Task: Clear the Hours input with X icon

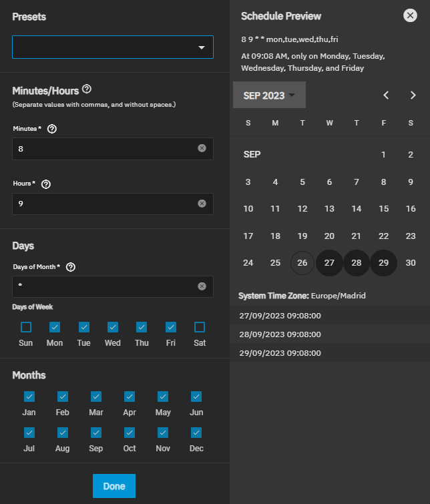Action: click(x=202, y=204)
